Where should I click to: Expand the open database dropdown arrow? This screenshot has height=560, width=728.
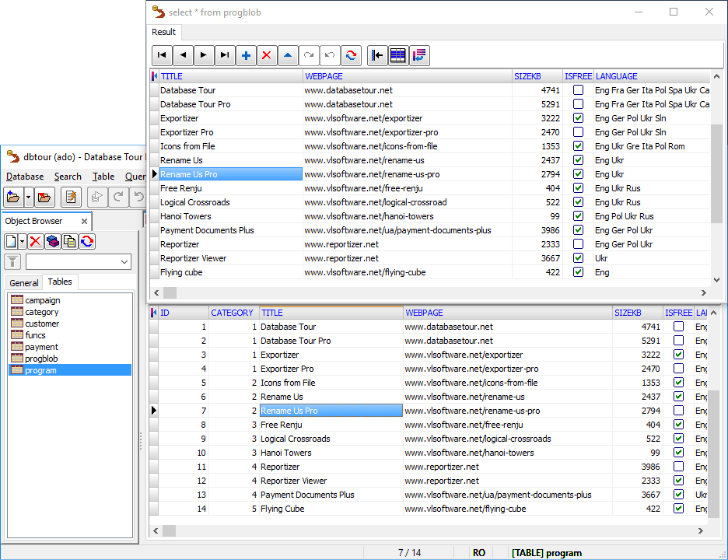(x=28, y=197)
